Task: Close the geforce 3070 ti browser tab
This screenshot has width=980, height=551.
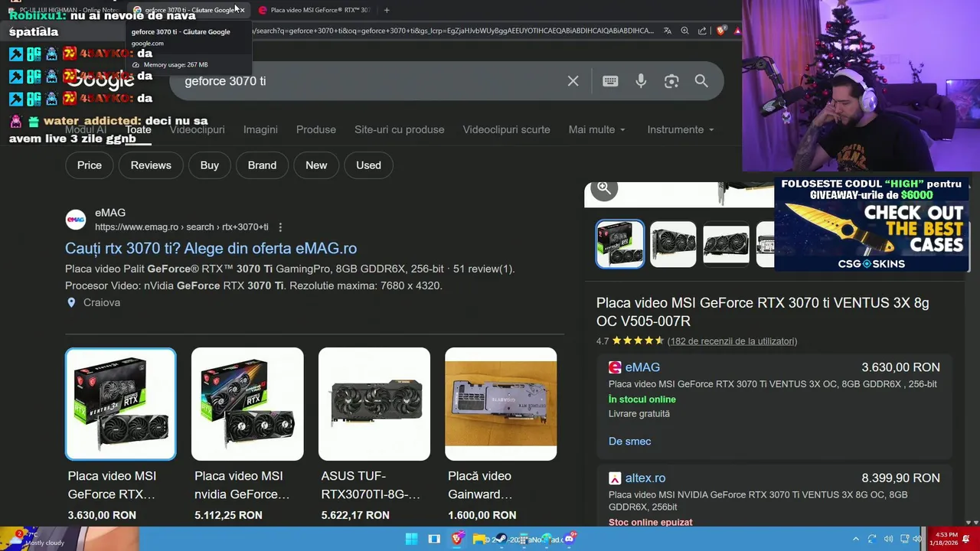Action: 242,10
